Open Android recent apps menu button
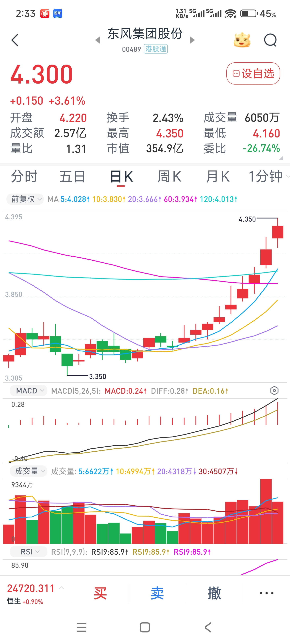The height and width of the screenshot is (644, 290). pyautogui.click(x=82, y=627)
